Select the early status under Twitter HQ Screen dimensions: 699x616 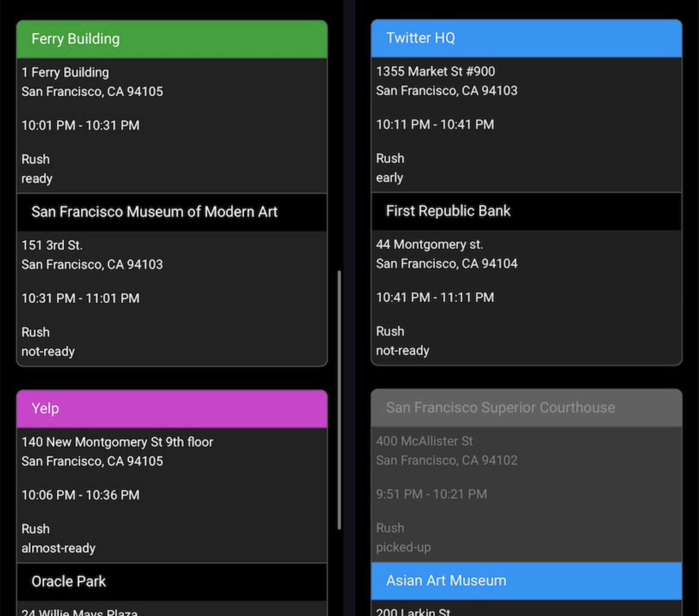[389, 178]
